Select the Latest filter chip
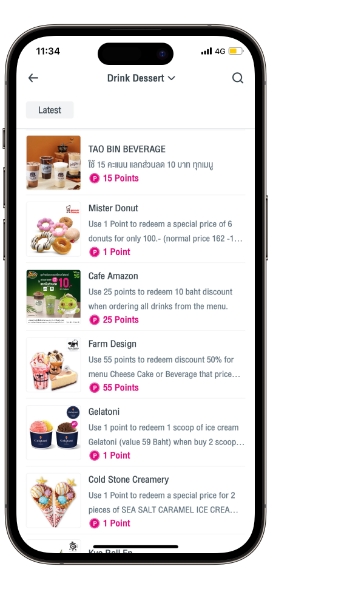This screenshot has width=364, height=589. 50,110
